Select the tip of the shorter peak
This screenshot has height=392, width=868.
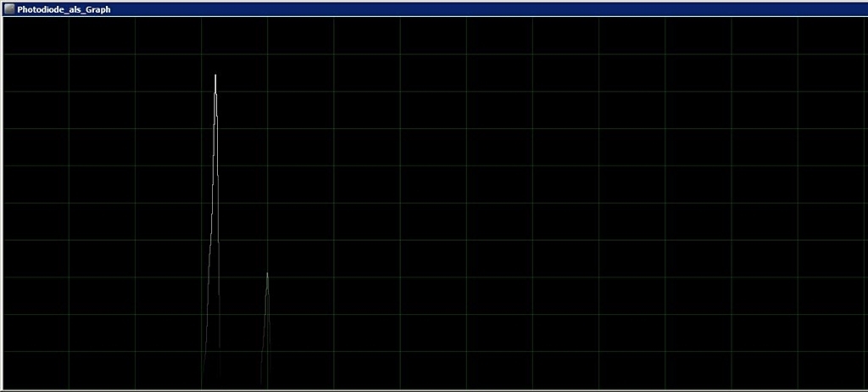(267, 273)
